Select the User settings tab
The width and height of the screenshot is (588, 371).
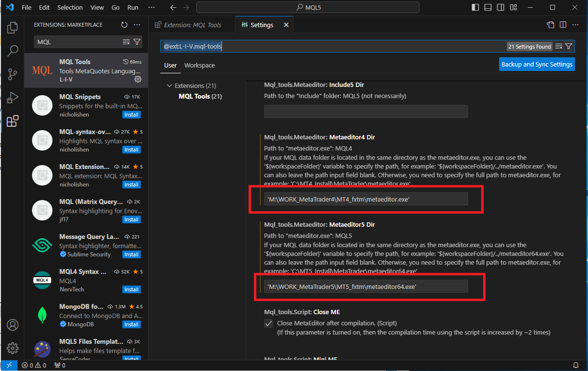click(170, 65)
